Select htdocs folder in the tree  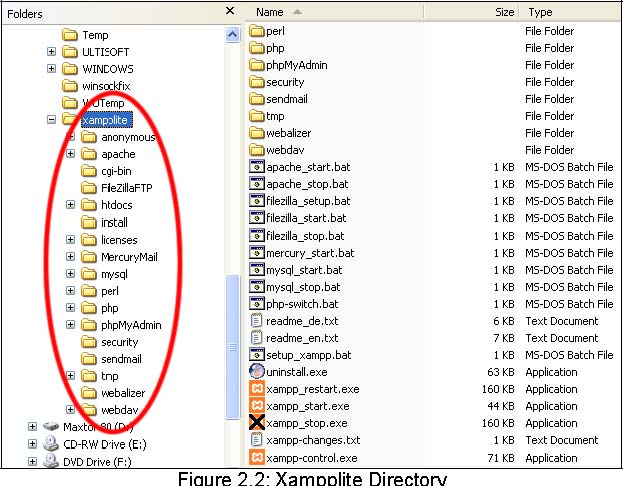(117, 205)
